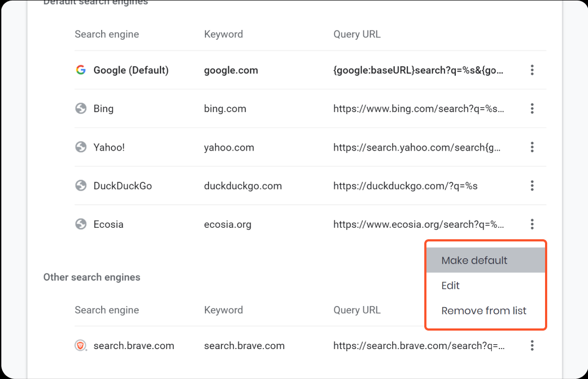The image size is (588, 379).
Task: Click Query URL header in default engines table
Action: 357,34
